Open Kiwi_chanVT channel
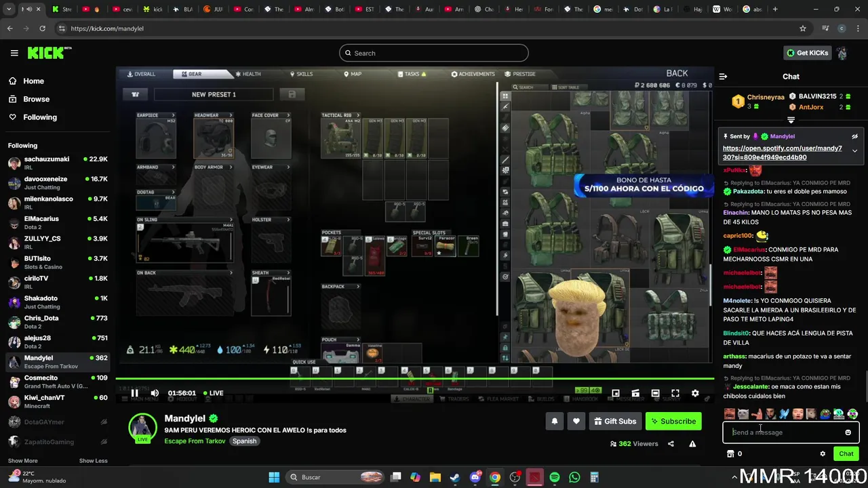The height and width of the screenshot is (488, 868). [x=58, y=402]
